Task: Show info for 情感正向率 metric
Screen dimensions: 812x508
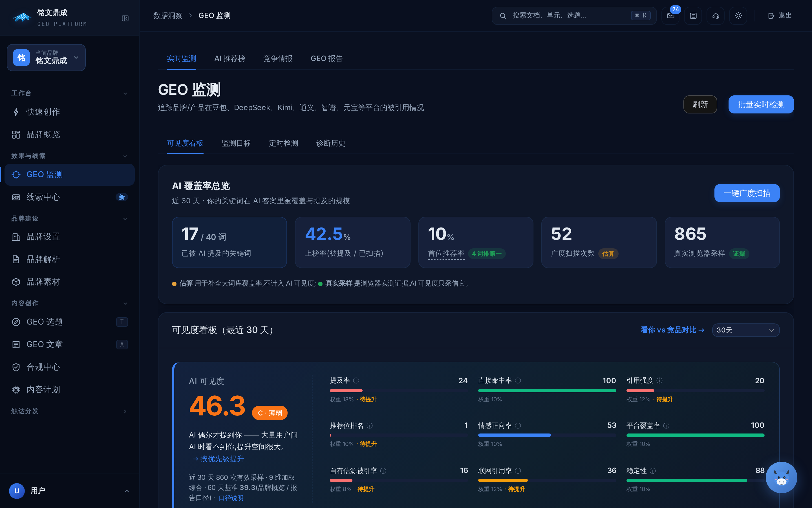Action: pos(518,426)
